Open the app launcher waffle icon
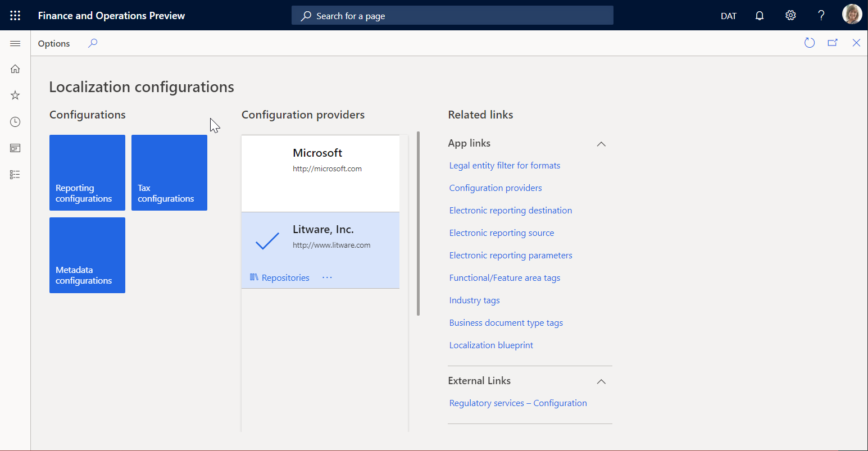 pos(15,16)
